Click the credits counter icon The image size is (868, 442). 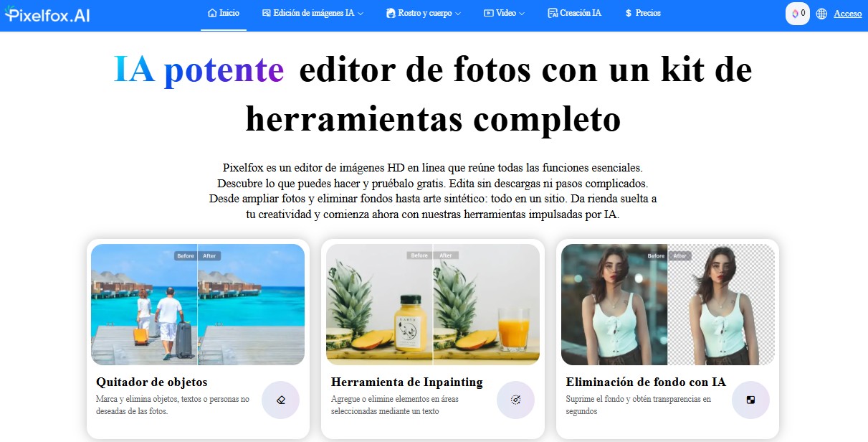797,14
